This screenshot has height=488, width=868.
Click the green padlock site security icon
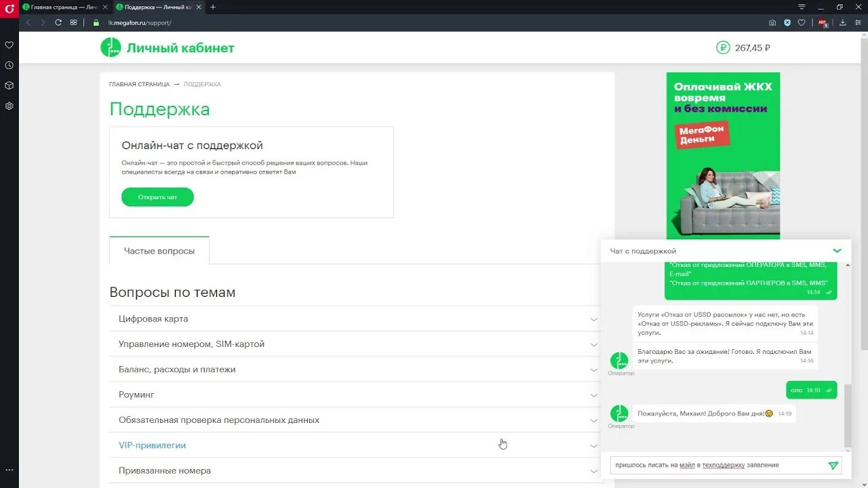(96, 22)
